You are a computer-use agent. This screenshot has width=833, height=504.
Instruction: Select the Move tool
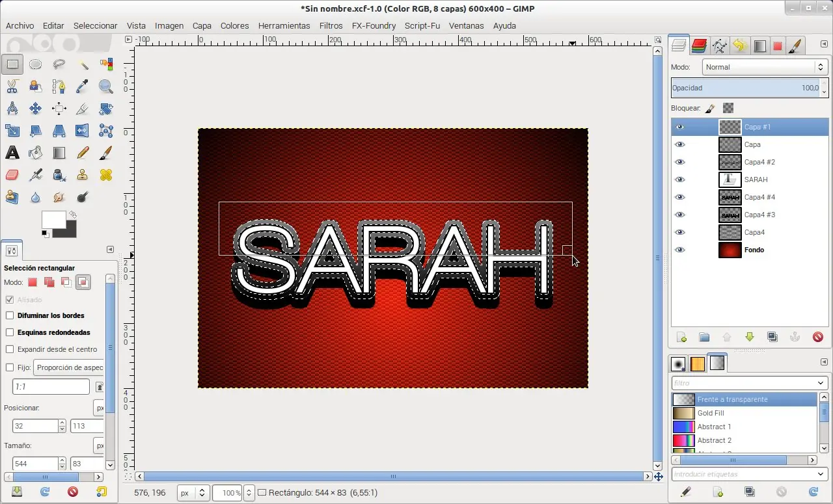point(35,109)
